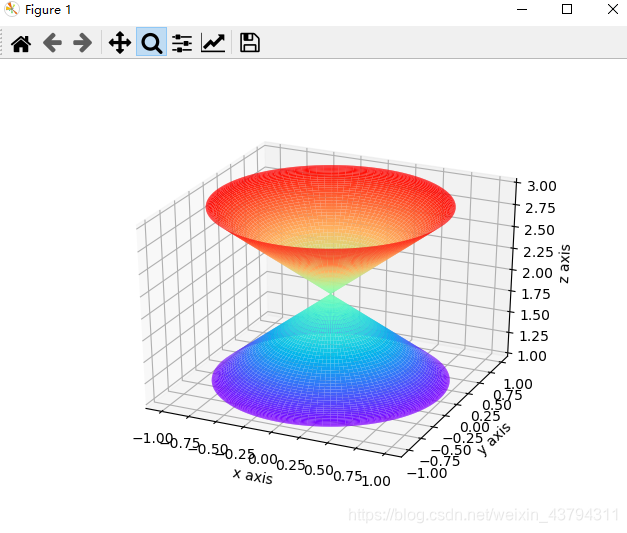This screenshot has height=533, width=627.
Task: Toggle the Zoom to rectangle tool
Action: (x=152, y=42)
